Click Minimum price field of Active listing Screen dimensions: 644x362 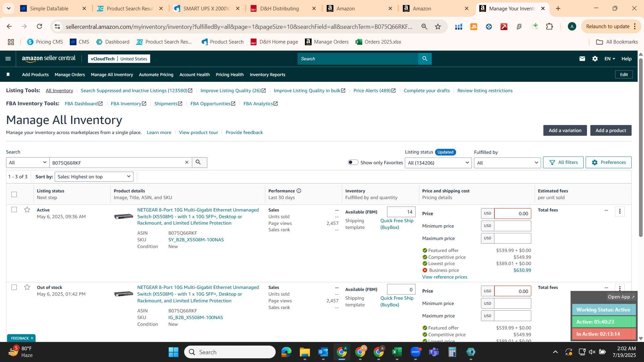(513, 226)
